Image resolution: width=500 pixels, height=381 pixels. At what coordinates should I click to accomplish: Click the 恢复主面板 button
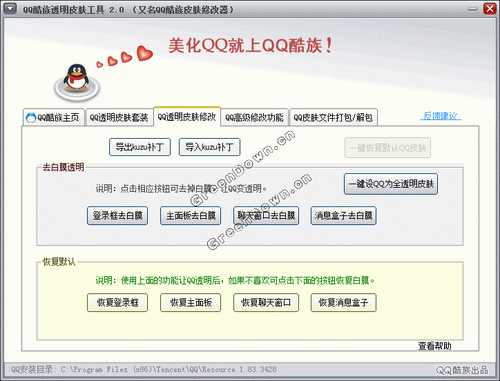190,303
